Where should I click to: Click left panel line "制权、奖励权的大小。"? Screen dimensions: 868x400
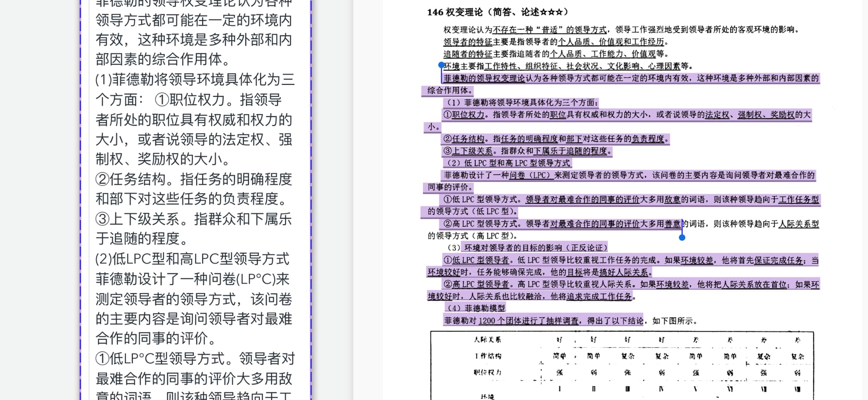164,159
